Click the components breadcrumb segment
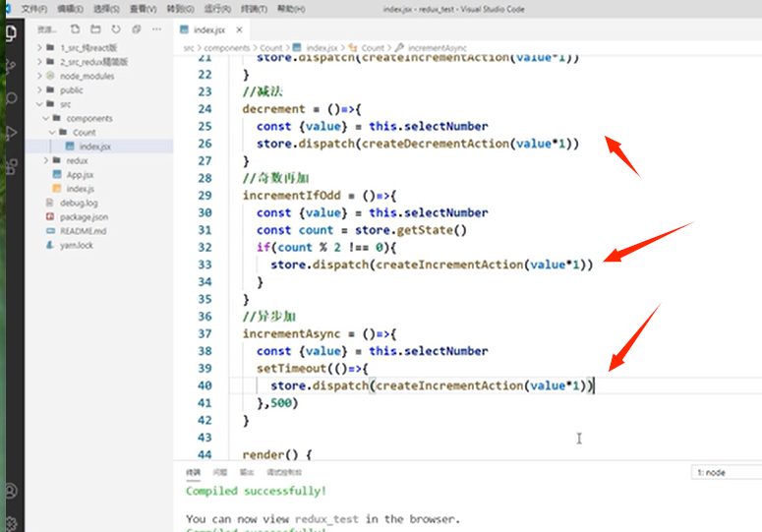This screenshot has width=762, height=532. pyautogui.click(x=227, y=47)
